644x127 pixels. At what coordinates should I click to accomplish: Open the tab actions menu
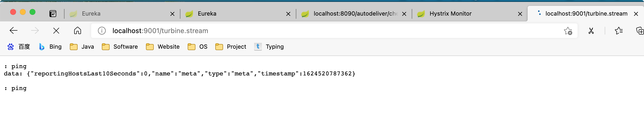pos(53,14)
